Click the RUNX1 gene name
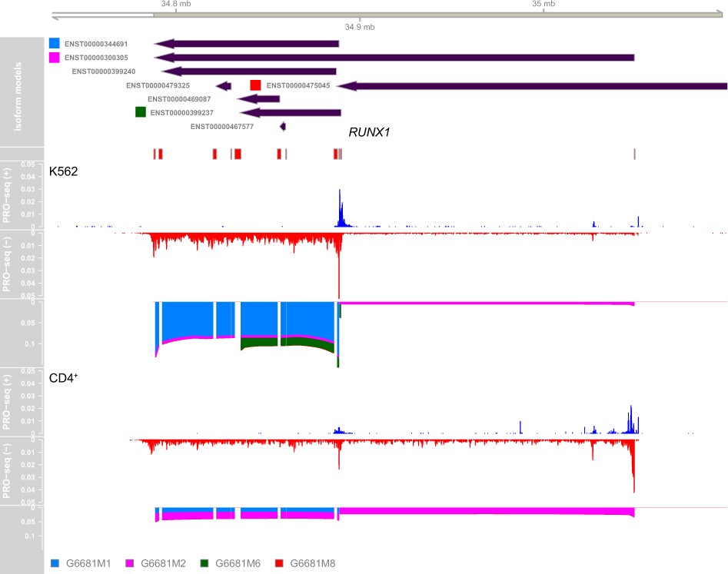 point(370,132)
